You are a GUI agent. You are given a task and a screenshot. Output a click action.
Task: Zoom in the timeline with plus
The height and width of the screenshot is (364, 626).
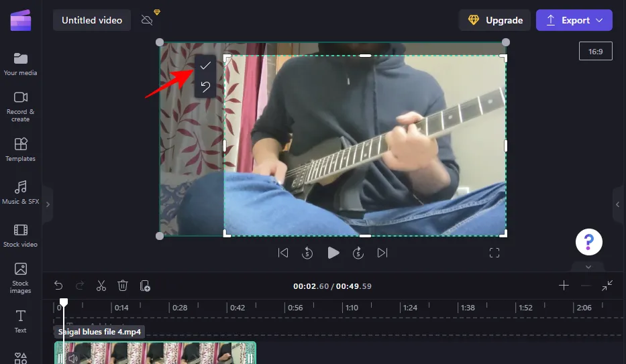pos(564,286)
